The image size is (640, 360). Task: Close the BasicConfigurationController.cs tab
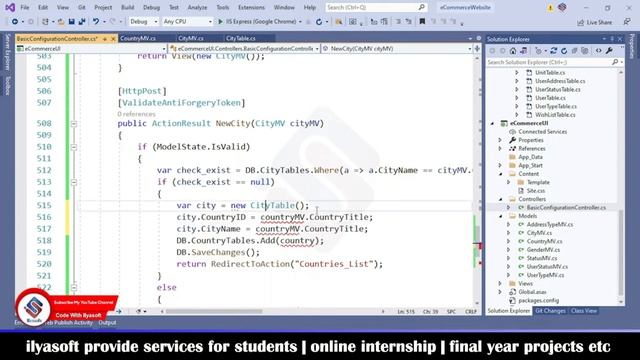point(113,39)
